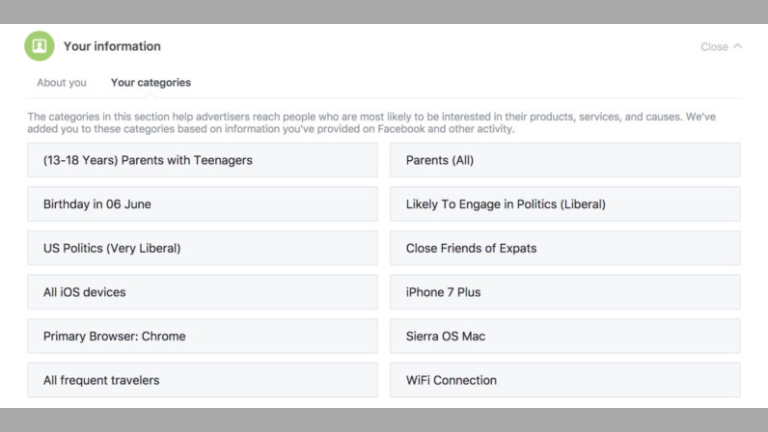
Task: Open the Birthday in 06 June category
Action: click(x=202, y=204)
